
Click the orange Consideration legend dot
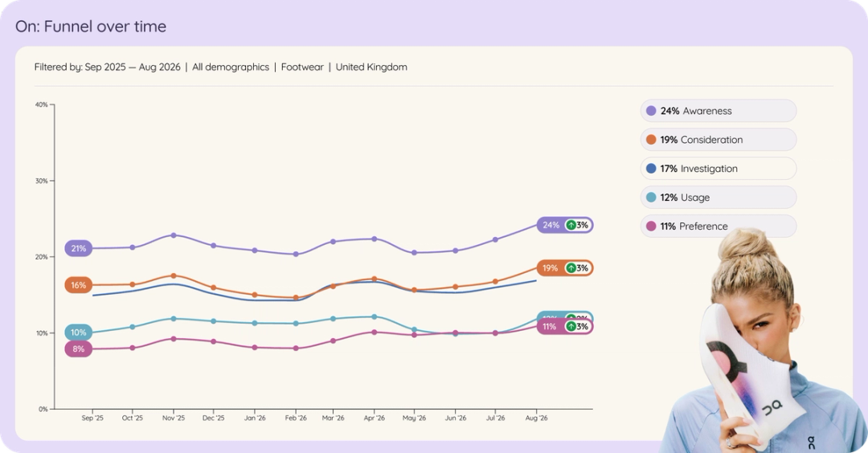(x=651, y=140)
